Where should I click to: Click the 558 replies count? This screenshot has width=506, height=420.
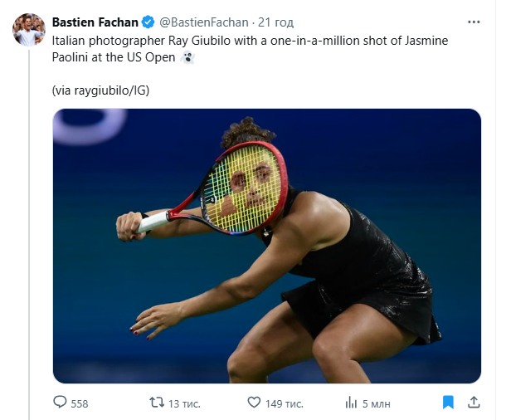click(x=80, y=403)
